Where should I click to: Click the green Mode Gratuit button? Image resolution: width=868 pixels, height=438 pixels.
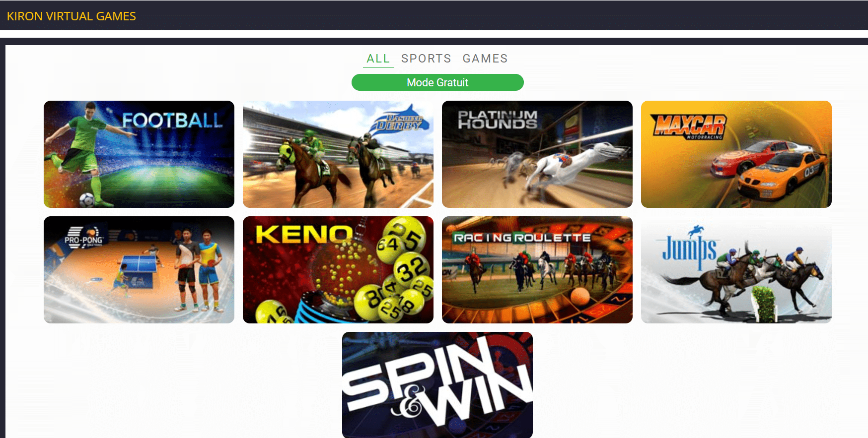(x=437, y=82)
